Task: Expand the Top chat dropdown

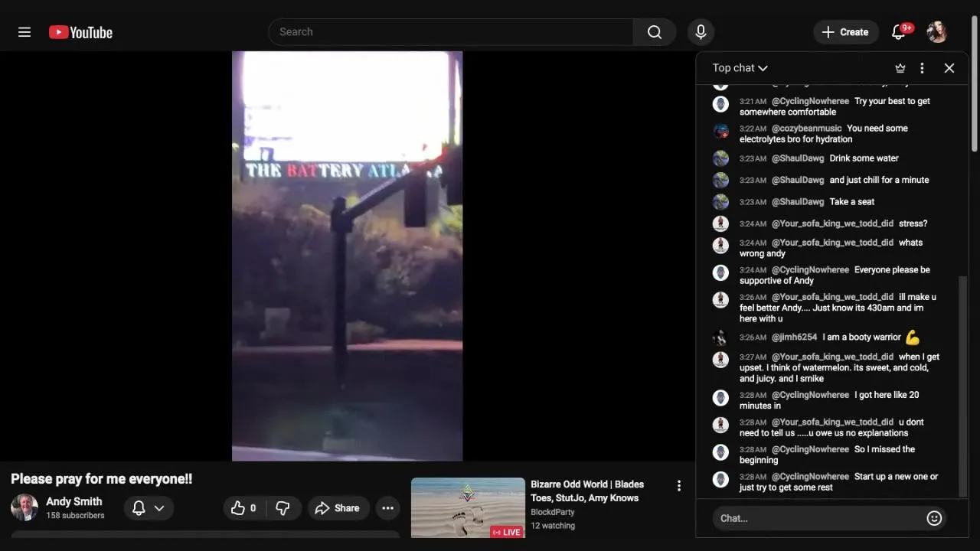Action: tap(740, 68)
